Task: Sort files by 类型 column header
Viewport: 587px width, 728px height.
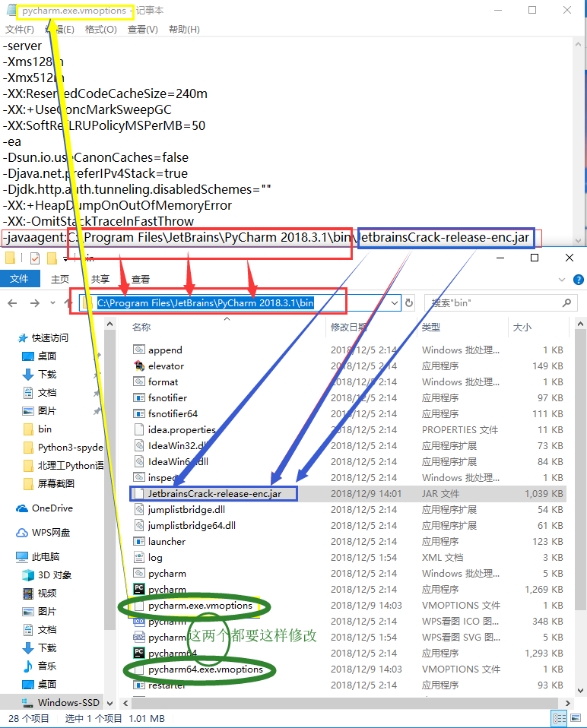Action: (431, 328)
